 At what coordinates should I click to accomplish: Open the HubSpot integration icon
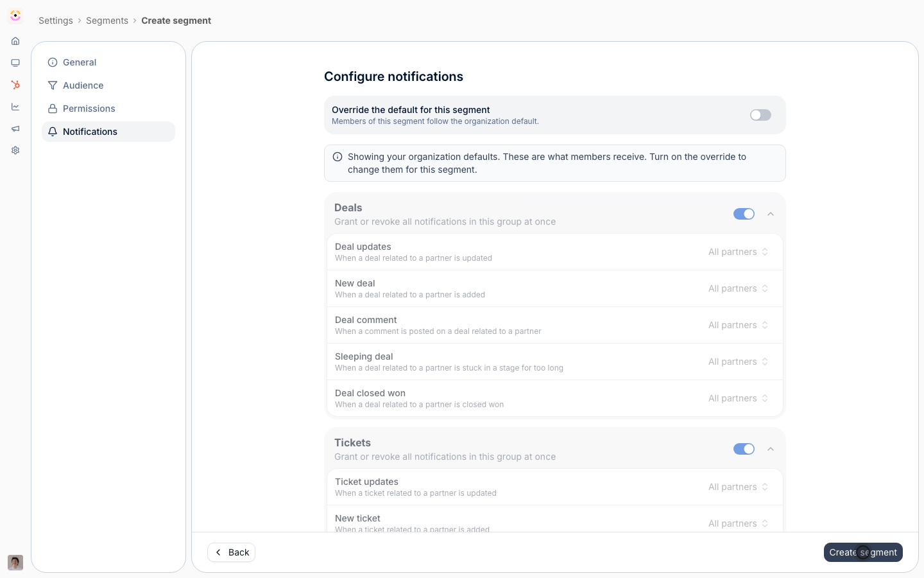click(15, 85)
